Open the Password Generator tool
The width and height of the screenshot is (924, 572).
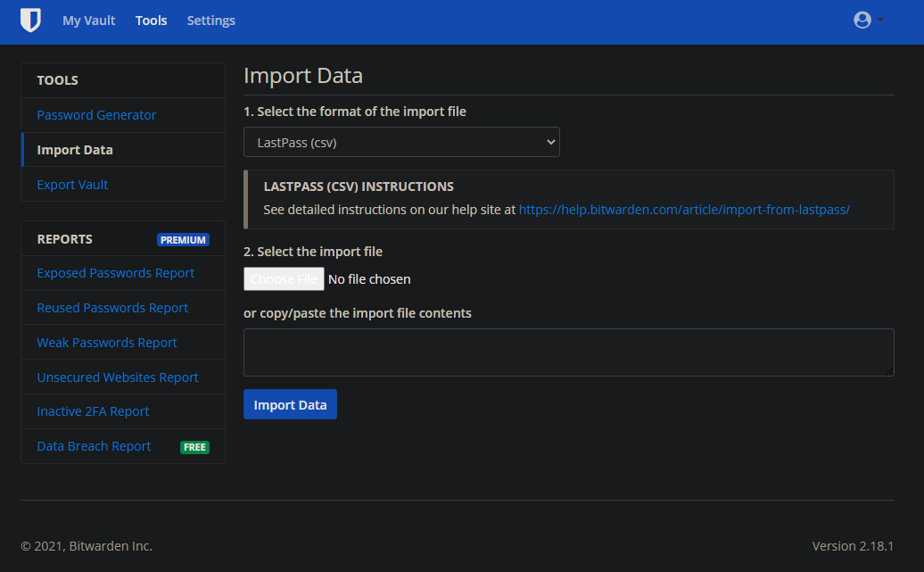[95, 114]
